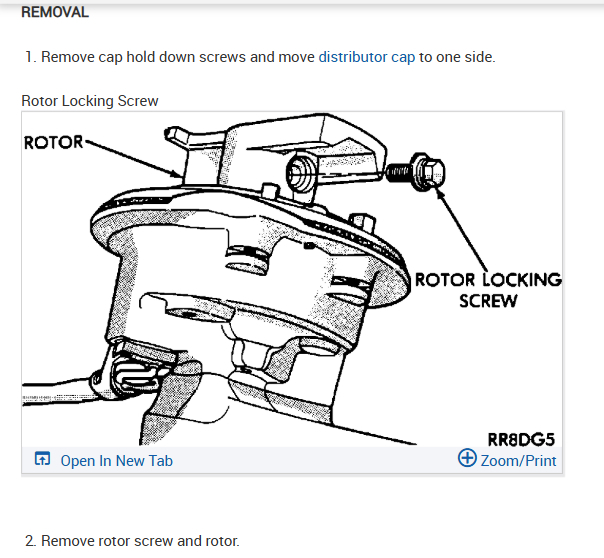The image size is (604, 558).
Task: Click 'Open In New Tab' link text
Action: (117, 461)
